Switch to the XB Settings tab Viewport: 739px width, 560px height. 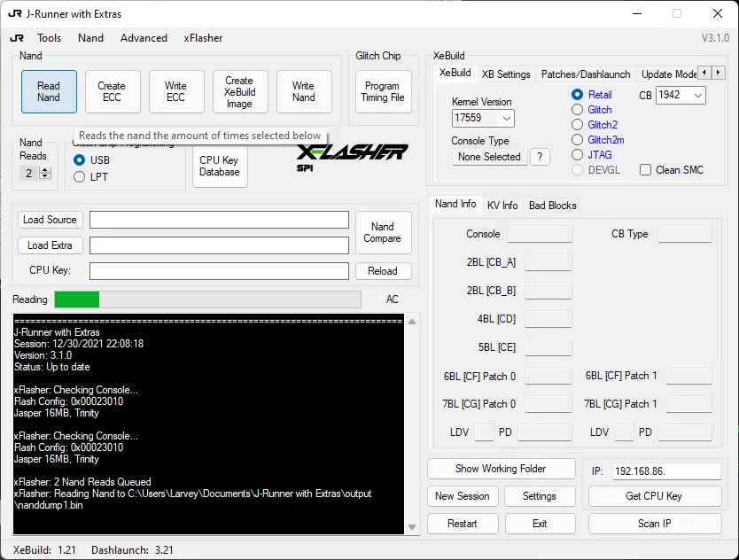tap(506, 74)
